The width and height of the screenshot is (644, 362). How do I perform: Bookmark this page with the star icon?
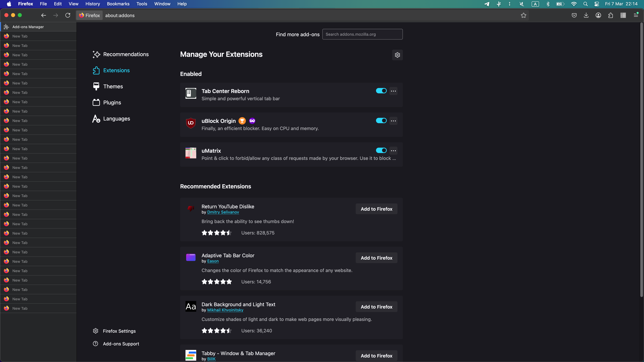pyautogui.click(x=523, y=15)
